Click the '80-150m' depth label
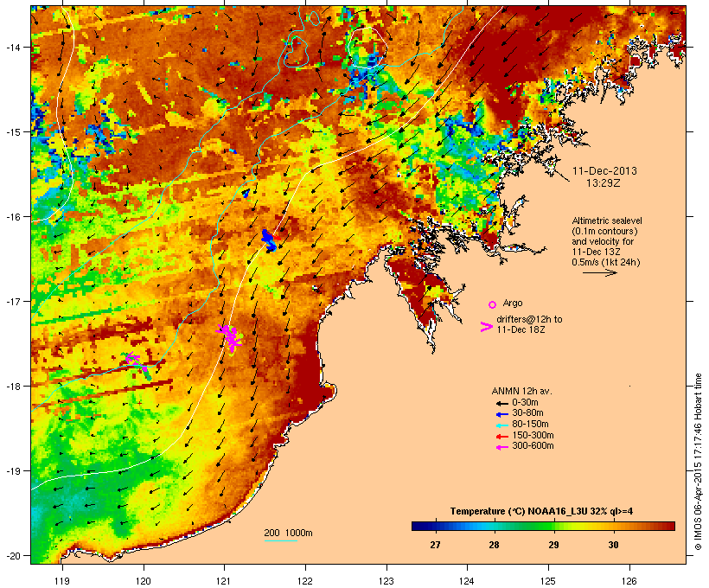This screenshot has height=588, width=709. coord(530,425)
